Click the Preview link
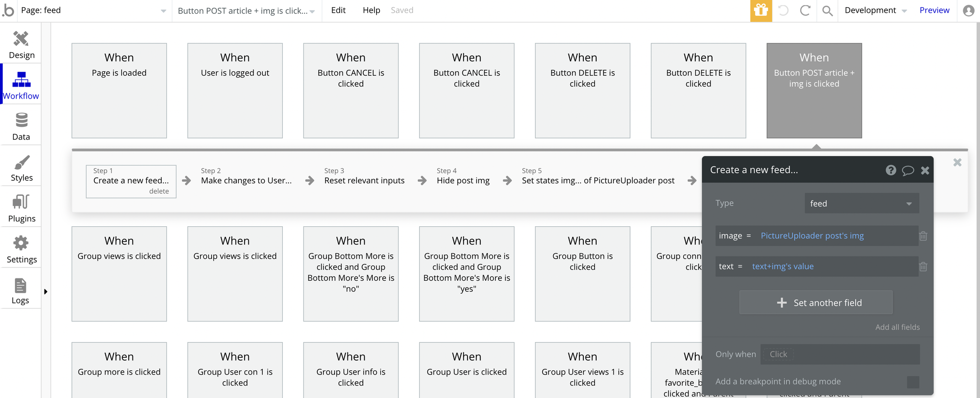 coord(934,11)
